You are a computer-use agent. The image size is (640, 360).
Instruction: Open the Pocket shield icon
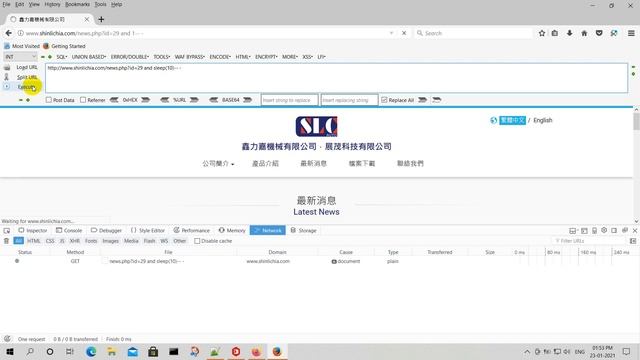(599, 33)
